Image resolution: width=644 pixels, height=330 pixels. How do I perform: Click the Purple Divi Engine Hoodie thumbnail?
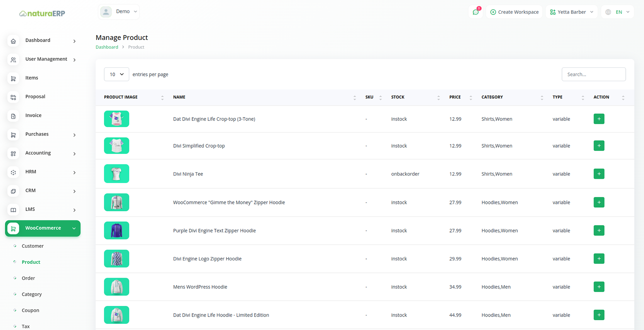[117, 231]
